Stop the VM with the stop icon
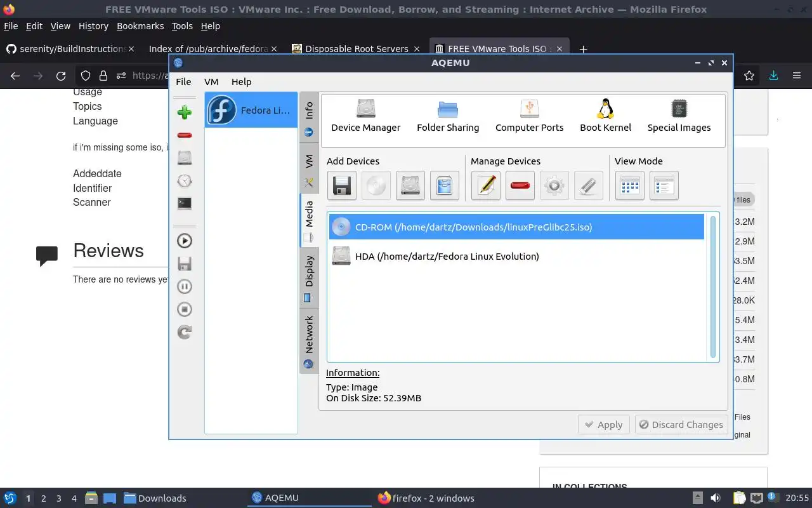The image size is (812, 508). coord(185,309)
